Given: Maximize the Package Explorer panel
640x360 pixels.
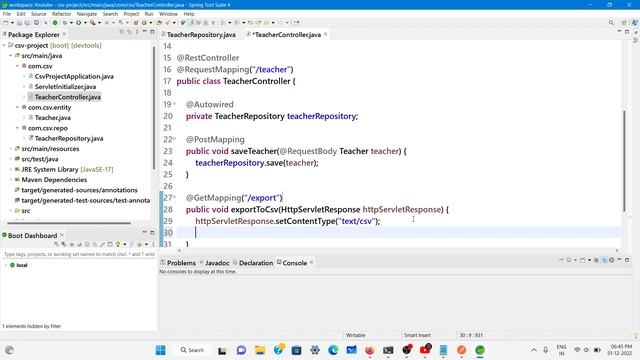Looking at the screenshot, I should pyautogui.click(x=152, y=32).
